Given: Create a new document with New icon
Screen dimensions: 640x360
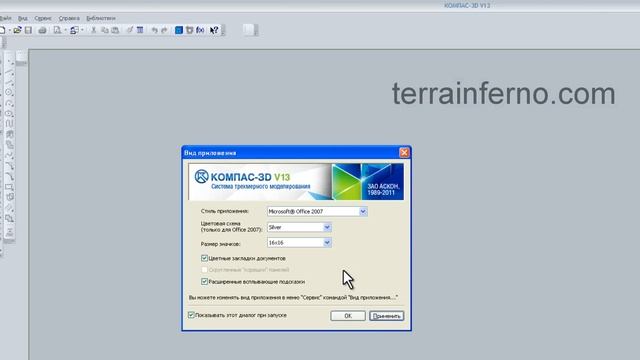Looking at the screenshot, I should coord(2,30).
